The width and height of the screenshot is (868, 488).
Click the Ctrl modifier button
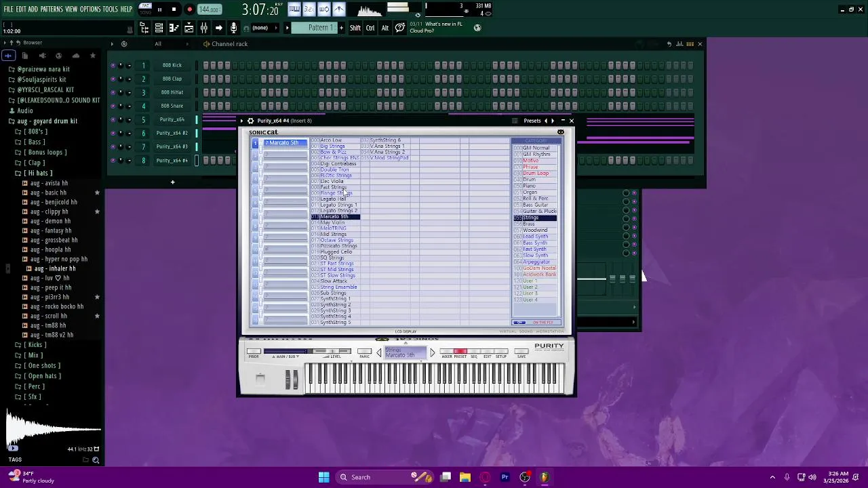pyautogui.click(x=370, y=28)
